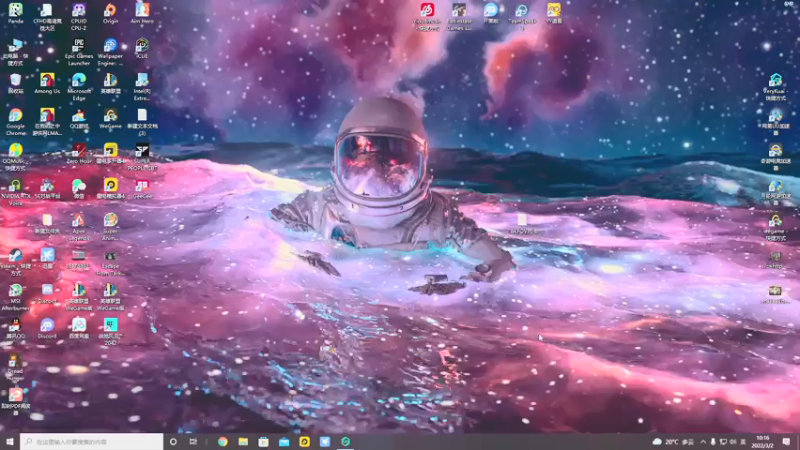Open the taskbar clock and calendar

(x=763, y=441)
